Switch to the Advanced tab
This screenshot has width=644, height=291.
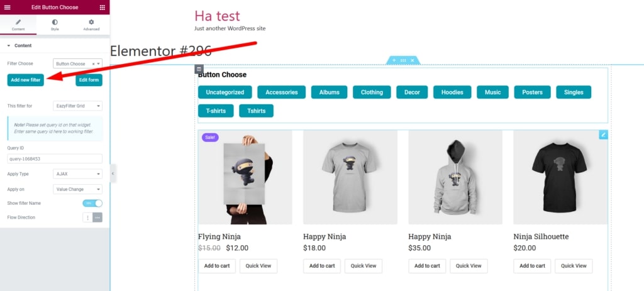pos(91,25)
